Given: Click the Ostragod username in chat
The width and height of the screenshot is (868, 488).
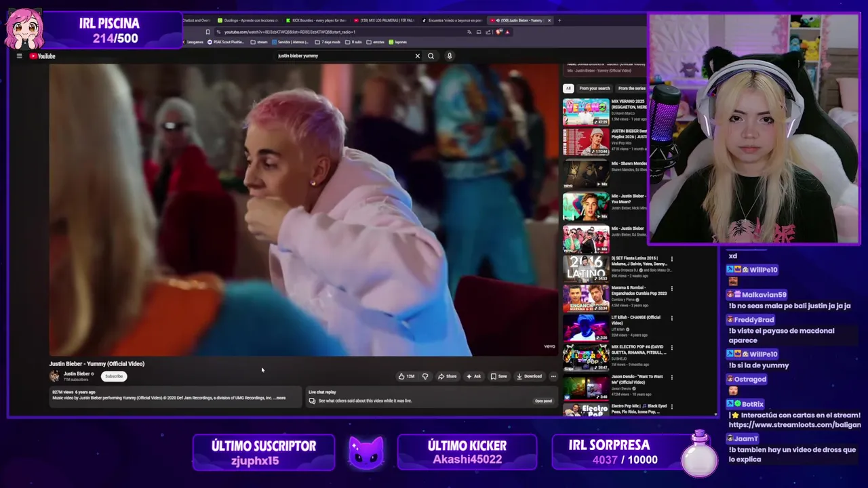Looking at the screenshot, I should tap(750, 380).
